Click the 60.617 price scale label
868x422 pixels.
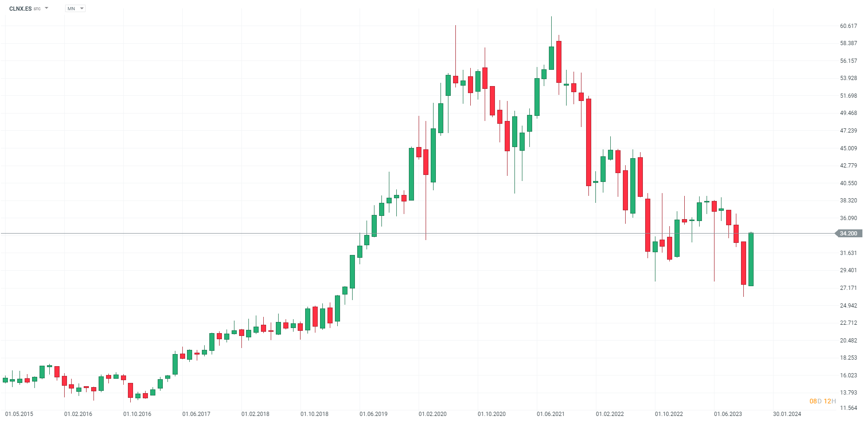tap(848, 26)
